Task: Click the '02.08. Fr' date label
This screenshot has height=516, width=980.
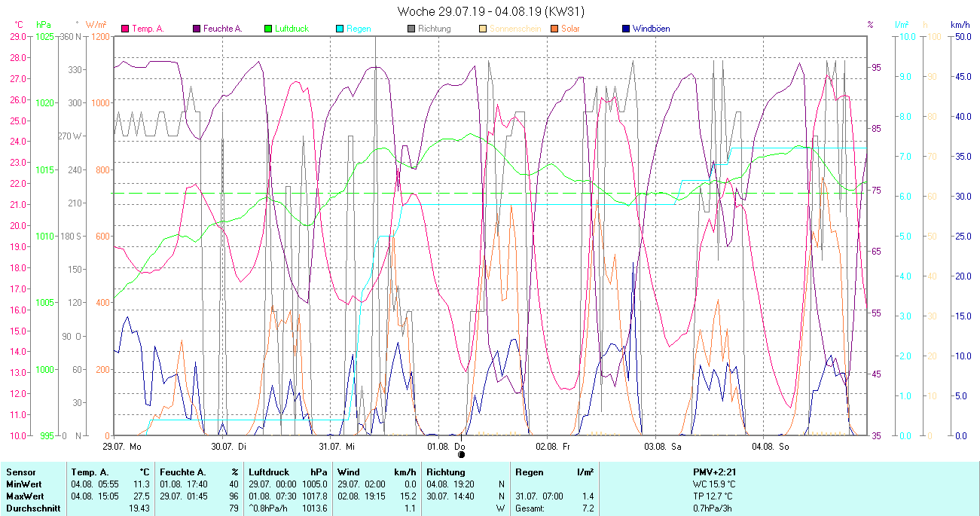Action: [x=553, y=446]
